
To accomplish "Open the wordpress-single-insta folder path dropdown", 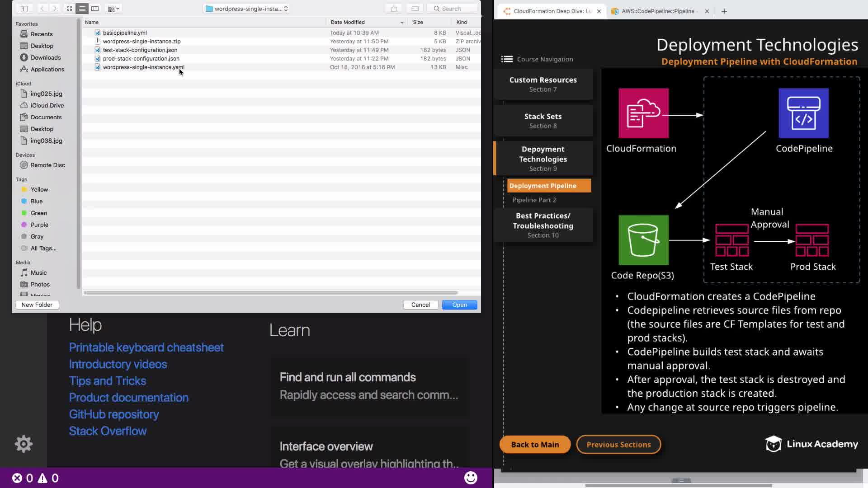I will (x=246, y=9).
